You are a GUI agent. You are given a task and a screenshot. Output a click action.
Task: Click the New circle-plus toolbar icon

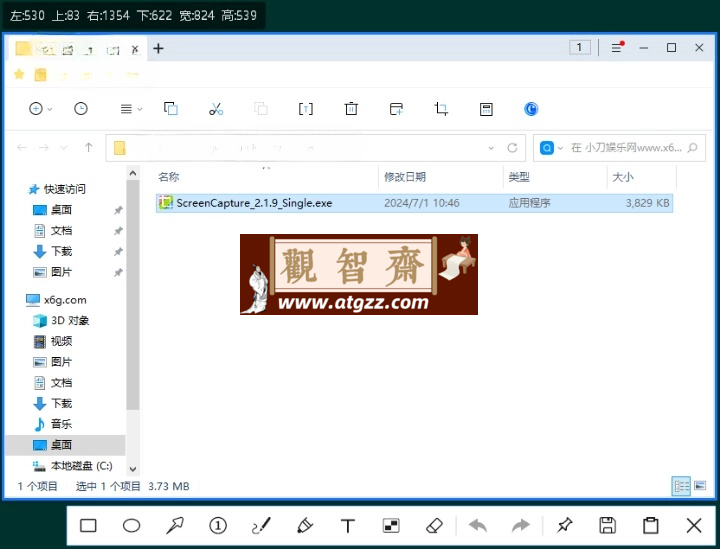pos(36,109)
